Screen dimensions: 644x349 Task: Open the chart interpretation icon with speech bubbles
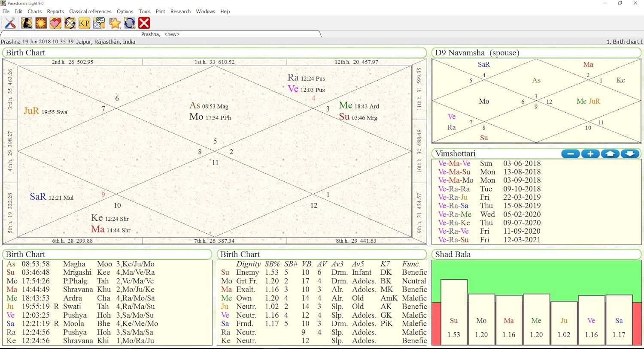coord(99,23)
